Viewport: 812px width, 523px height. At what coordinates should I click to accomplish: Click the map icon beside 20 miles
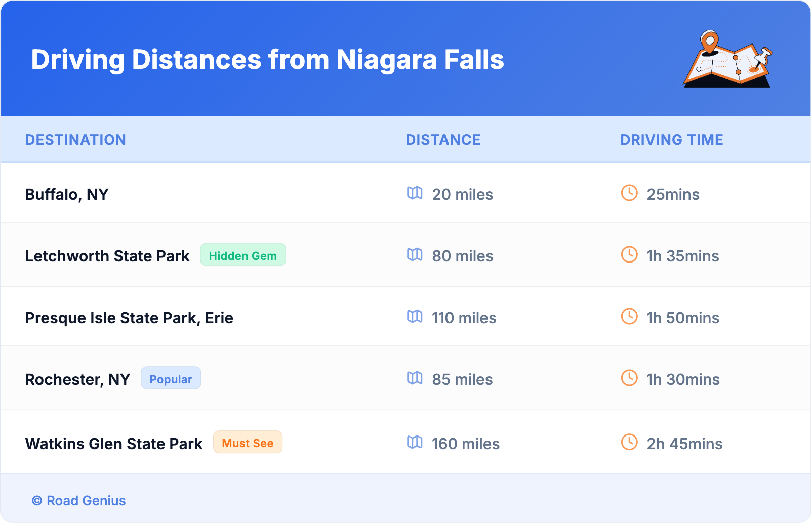[415, 193]
